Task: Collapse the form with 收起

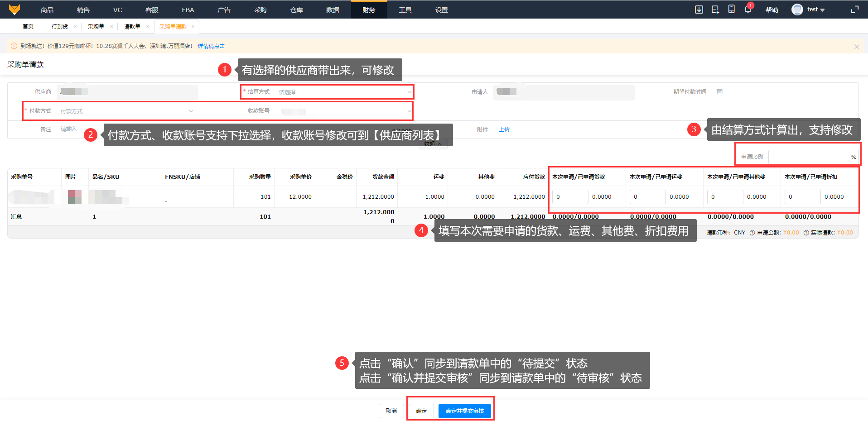Action: [433, 144]
